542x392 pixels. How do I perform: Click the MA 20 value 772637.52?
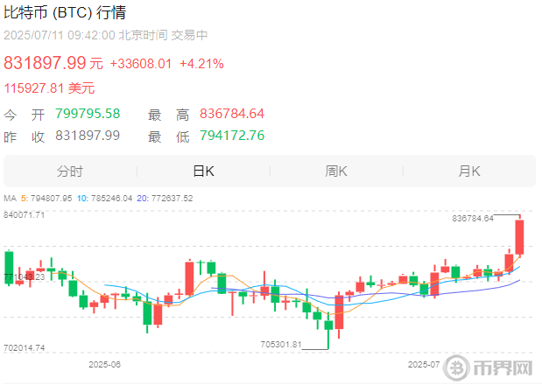[172, 199]
